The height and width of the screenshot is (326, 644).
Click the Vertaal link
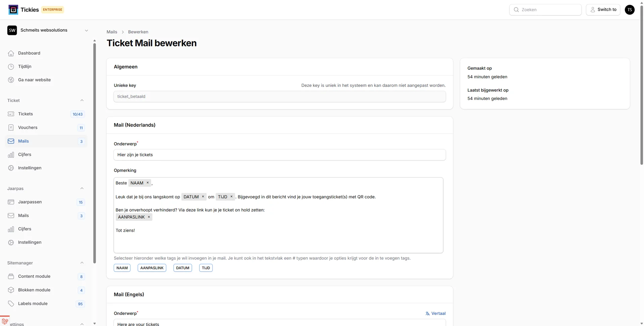438,313
